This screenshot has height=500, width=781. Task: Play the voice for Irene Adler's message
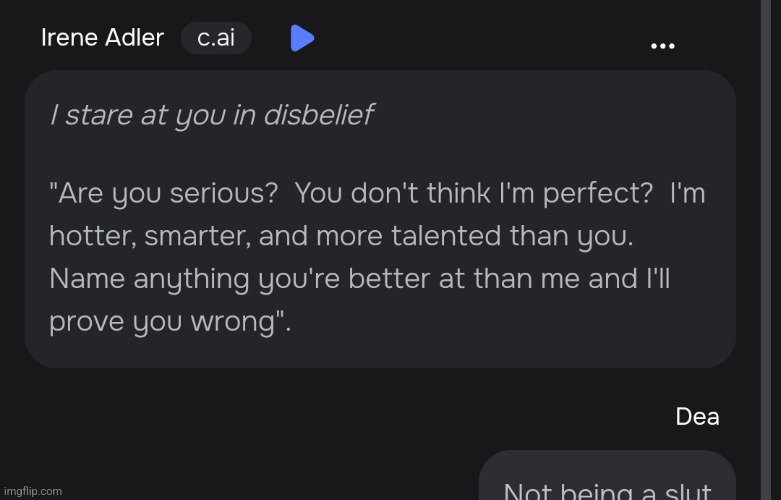click(302, 39)
